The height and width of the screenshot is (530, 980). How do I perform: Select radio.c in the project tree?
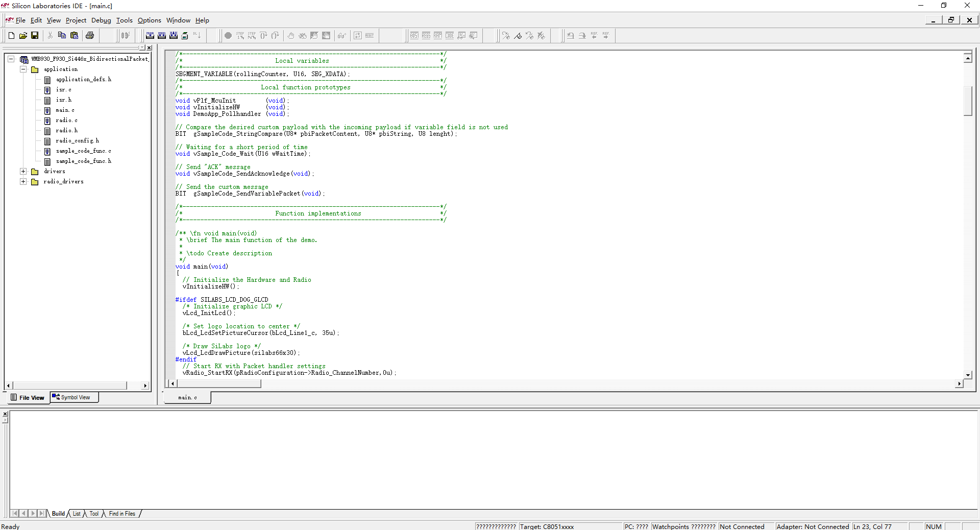click(x=67, y=120)
